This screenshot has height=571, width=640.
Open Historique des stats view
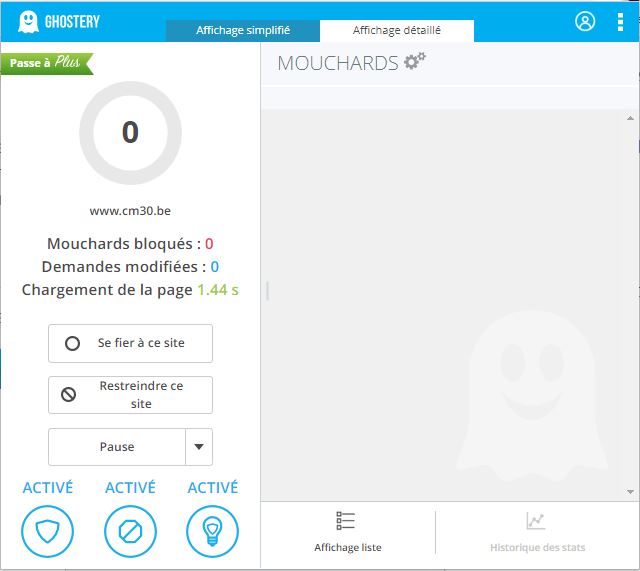[x=538, y=532]
